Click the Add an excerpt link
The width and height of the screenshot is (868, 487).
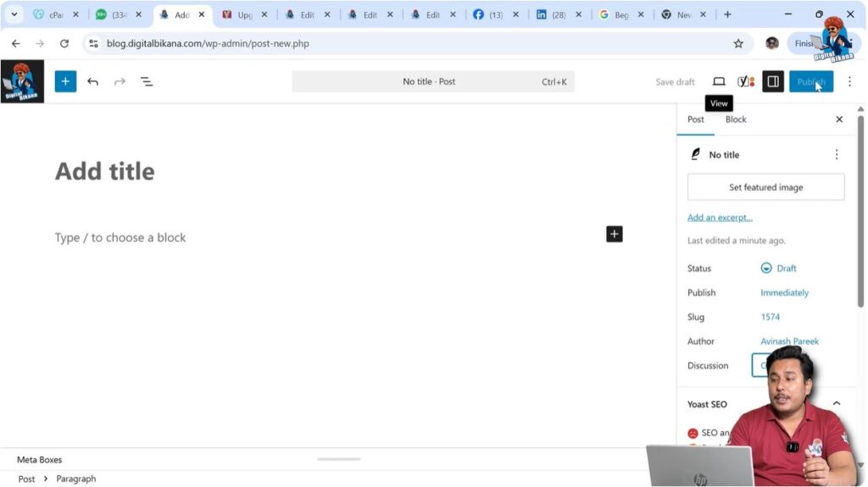pyautogui.click(x=720, y=218)
